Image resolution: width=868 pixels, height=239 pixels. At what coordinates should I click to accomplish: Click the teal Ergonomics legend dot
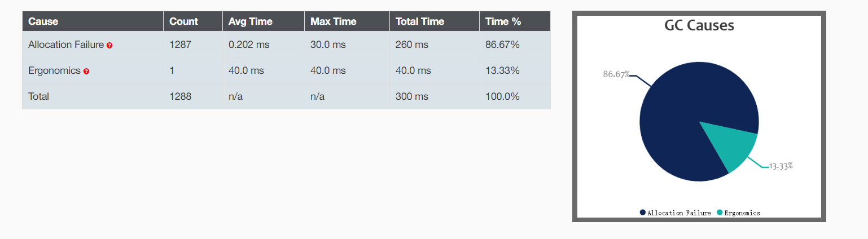point(720,213)
